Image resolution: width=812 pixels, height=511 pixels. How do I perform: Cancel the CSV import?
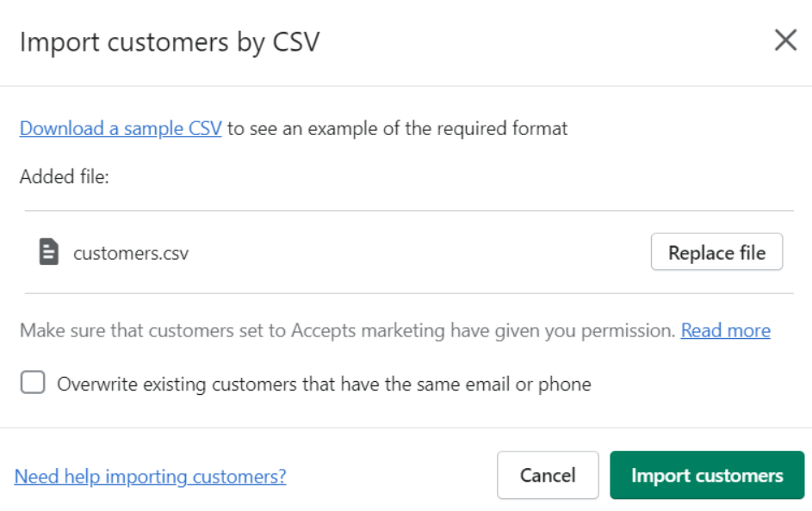pyautogui.click(x=548, y=476)
